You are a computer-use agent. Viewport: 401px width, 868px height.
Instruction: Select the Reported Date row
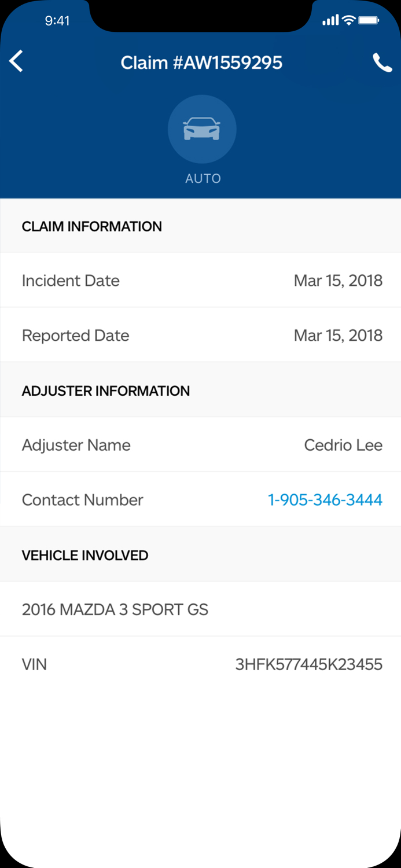click(200, 336)
